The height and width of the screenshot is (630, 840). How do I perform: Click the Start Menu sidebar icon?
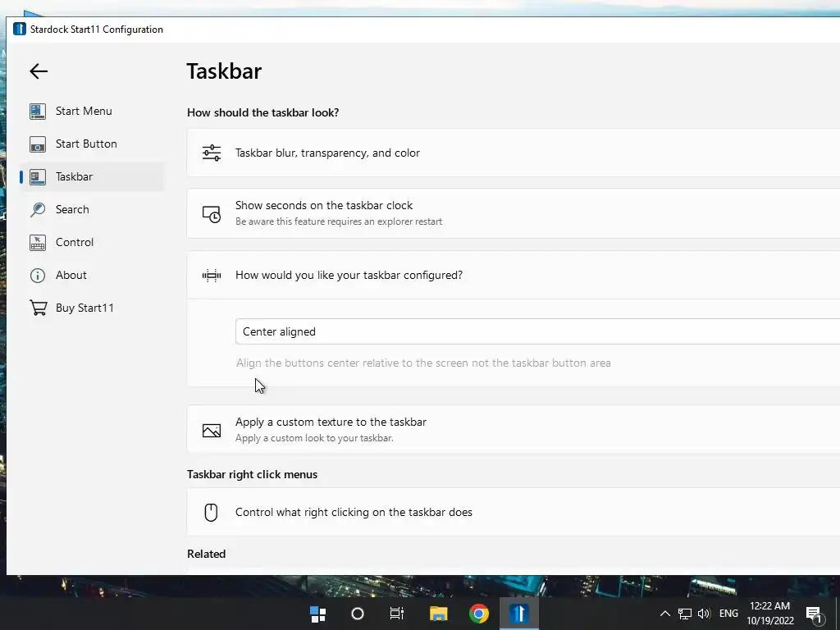[x=38, y=112]
